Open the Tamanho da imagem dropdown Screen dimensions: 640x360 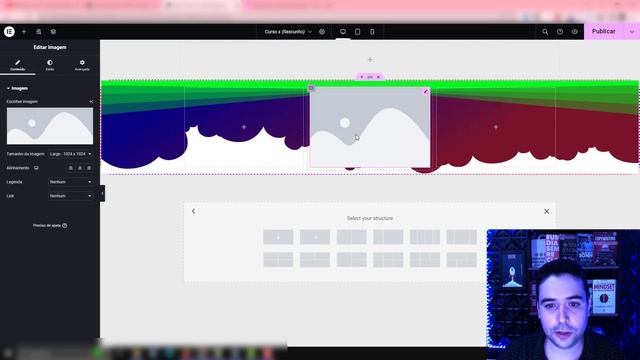tap(71, 154)
